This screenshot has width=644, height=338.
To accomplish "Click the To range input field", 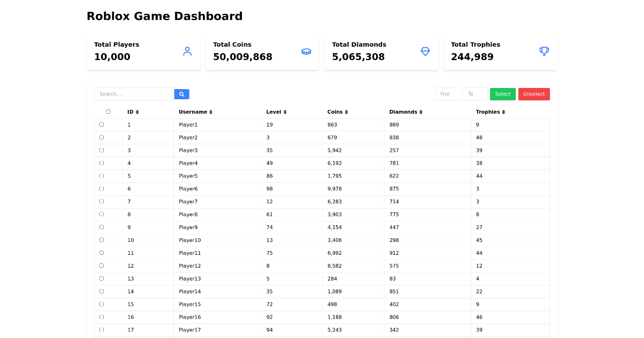I will (474, 94).
